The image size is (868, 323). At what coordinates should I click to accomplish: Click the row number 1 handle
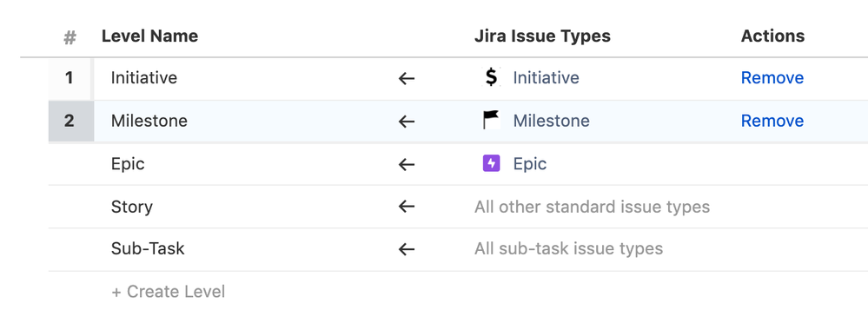click(x=70, y=78)
